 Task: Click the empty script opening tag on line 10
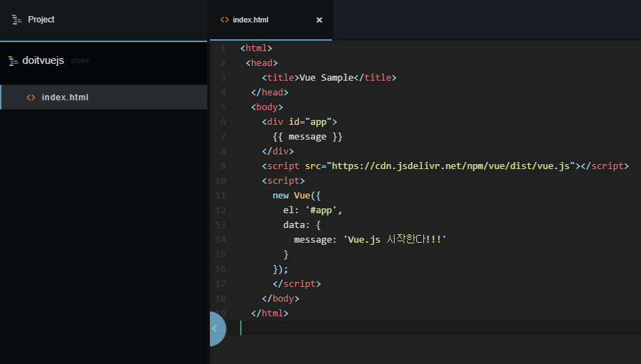click(284, 180)
